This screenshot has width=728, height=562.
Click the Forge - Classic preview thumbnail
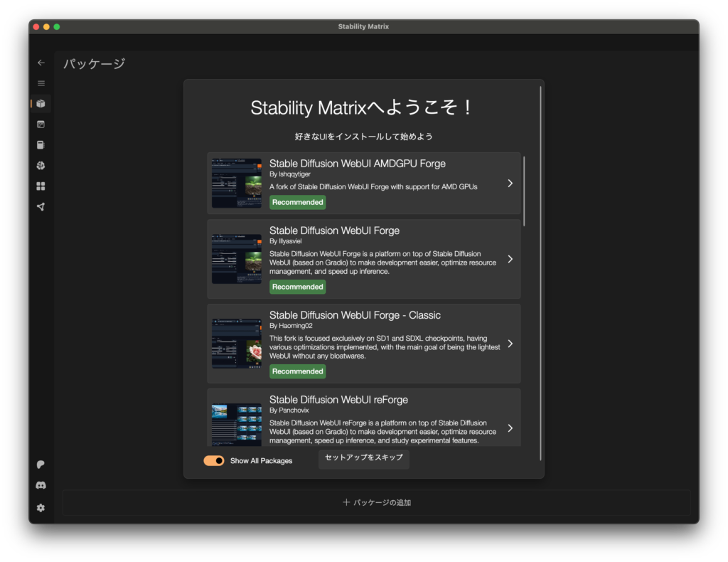(236, 344)
